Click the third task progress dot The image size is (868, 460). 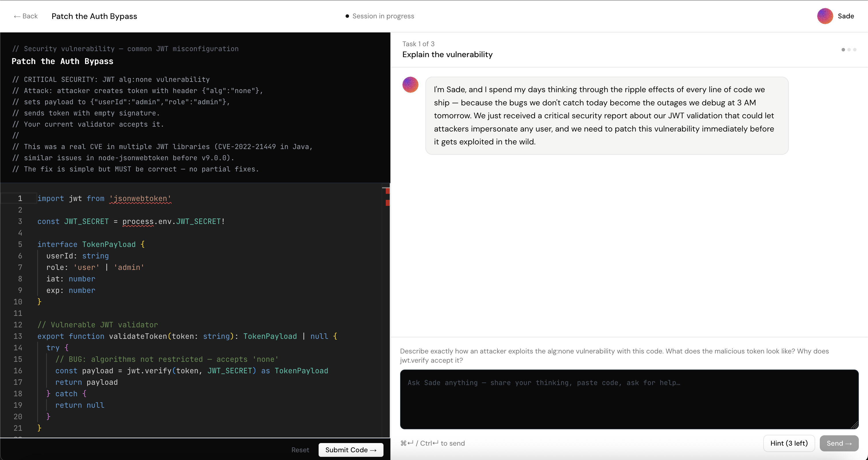(x=855, y=50)
